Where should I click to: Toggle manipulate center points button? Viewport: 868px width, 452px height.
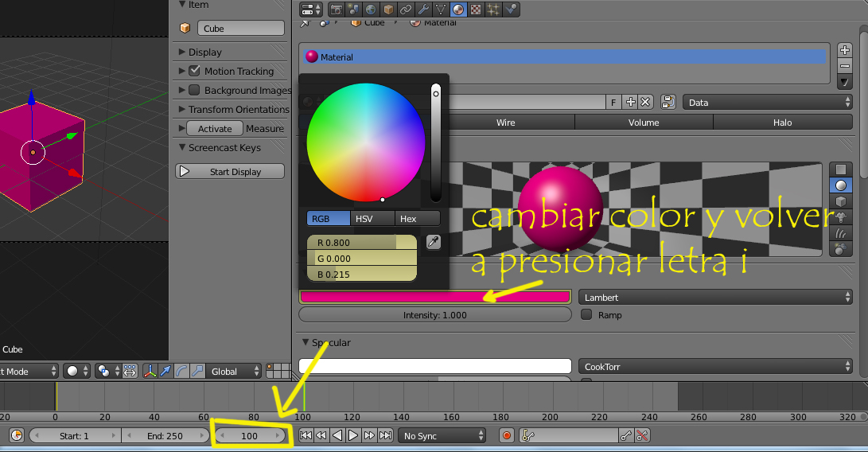tap(130, 371)
